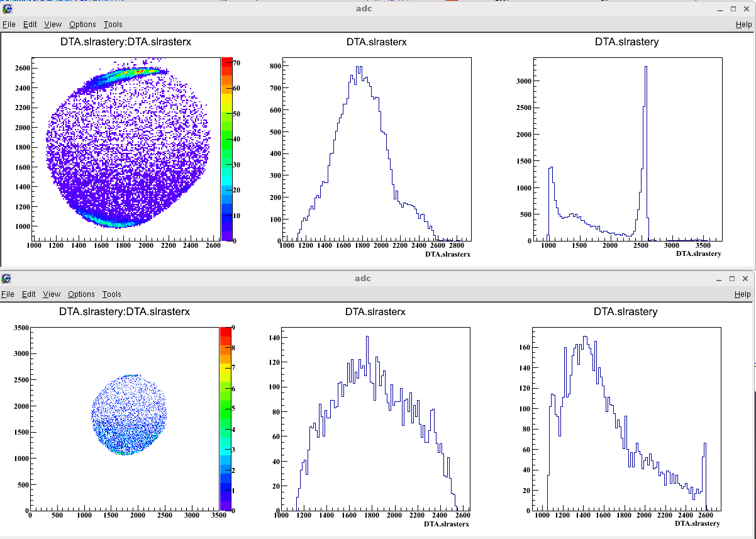Click bottom window title bar text adc
This screenshot has height=539, width=756.
[363, 279]
